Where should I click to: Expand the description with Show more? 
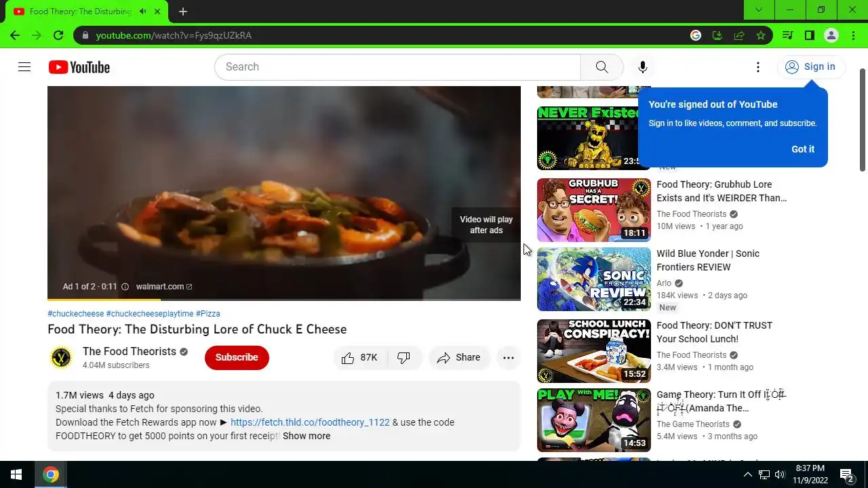coord(307,436)
